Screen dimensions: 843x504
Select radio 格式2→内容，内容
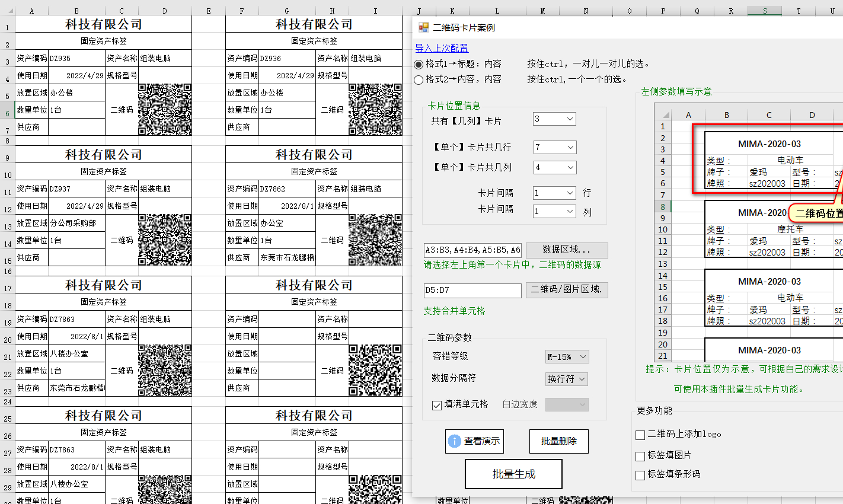point(419,79)
